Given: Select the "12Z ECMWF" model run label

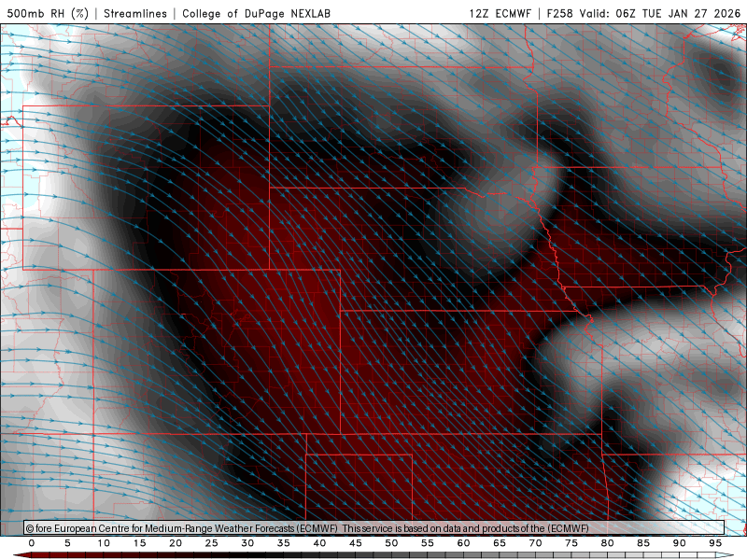Looking at the screenshot, I should (500, 13).
